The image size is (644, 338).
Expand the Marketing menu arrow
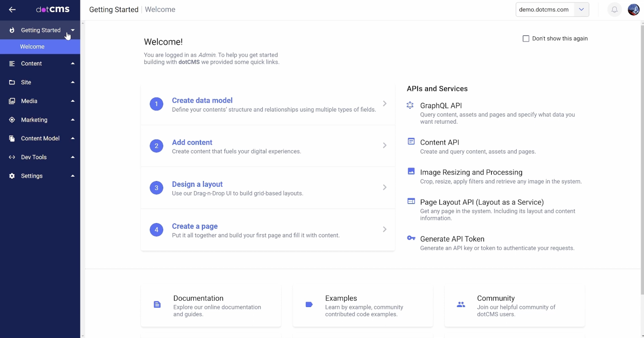73,120
